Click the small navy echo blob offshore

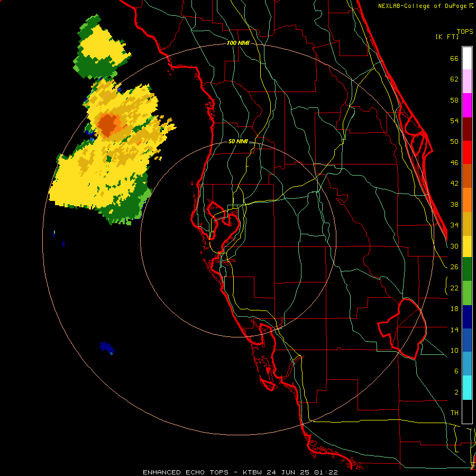(107, 348)
